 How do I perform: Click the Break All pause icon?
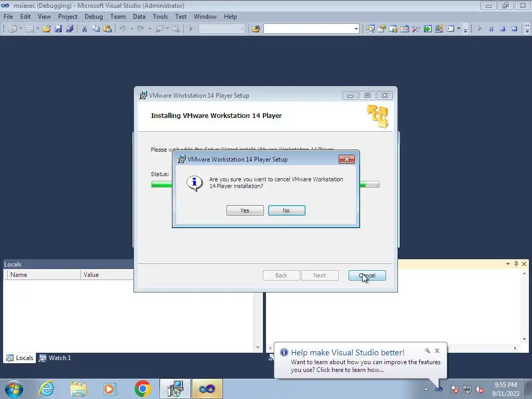tap(491, 29)
